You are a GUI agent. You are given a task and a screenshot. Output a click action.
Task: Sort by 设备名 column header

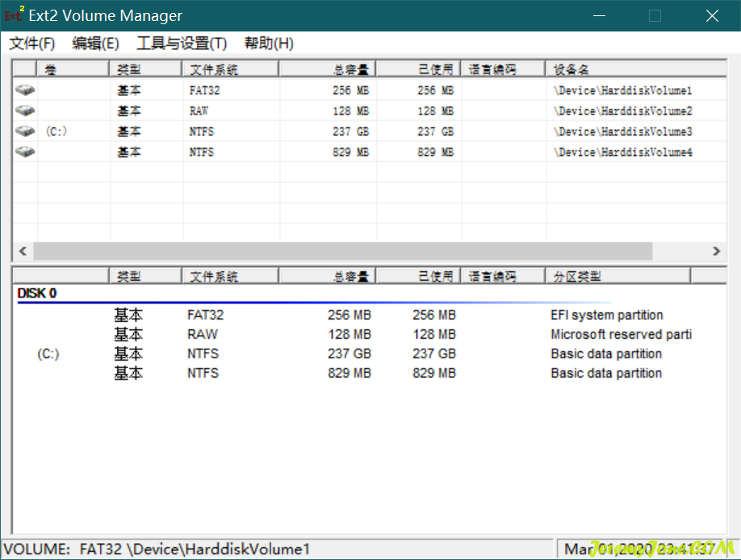(630, 69)
